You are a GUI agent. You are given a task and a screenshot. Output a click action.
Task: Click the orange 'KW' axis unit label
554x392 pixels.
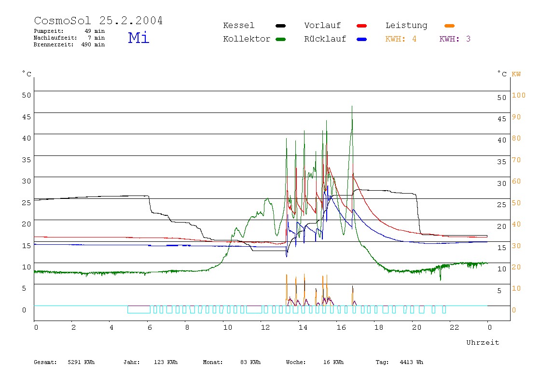(x=516, y=74)
